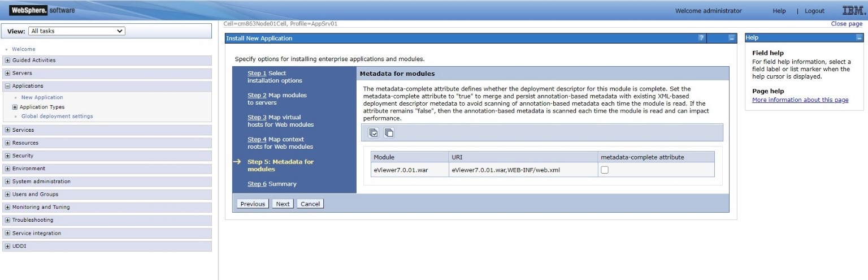The height and width of the screenshot is (280, 868).
Task: Expand Services section
Action: [7, 130]
